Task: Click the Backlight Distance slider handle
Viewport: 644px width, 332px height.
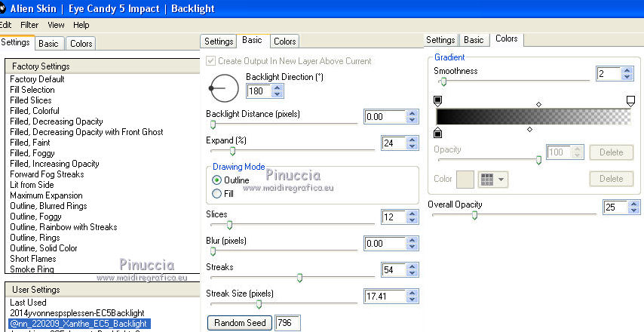Action: pos(213,124)
